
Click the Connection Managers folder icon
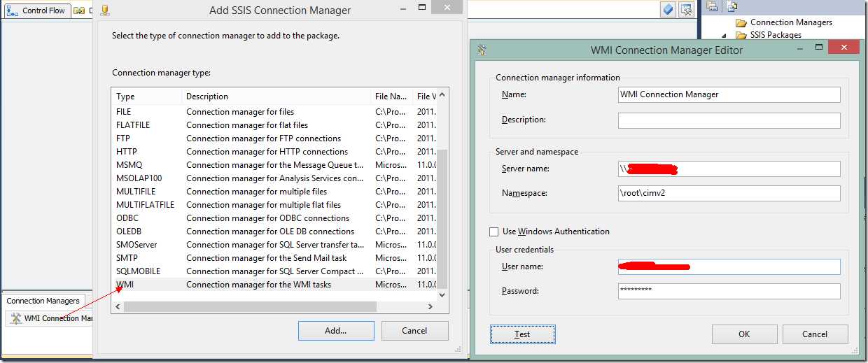click(741, 22)
